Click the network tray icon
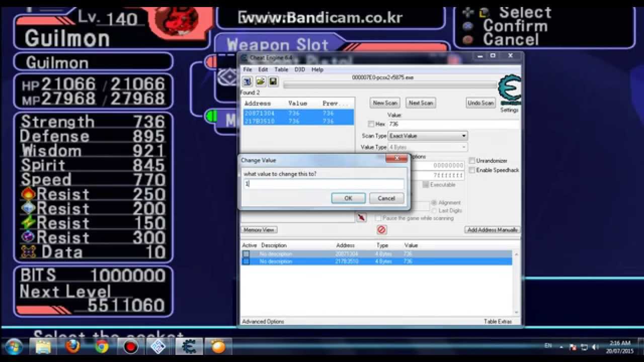This screenshot has height=362, width=644. click(x=584, y=347)
